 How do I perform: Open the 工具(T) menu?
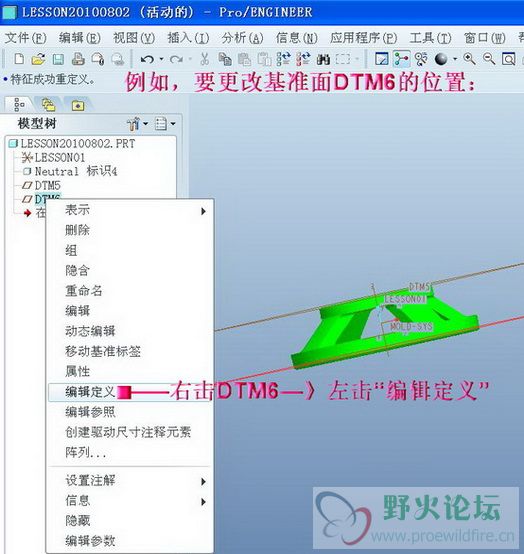click(x=431, y=38)
